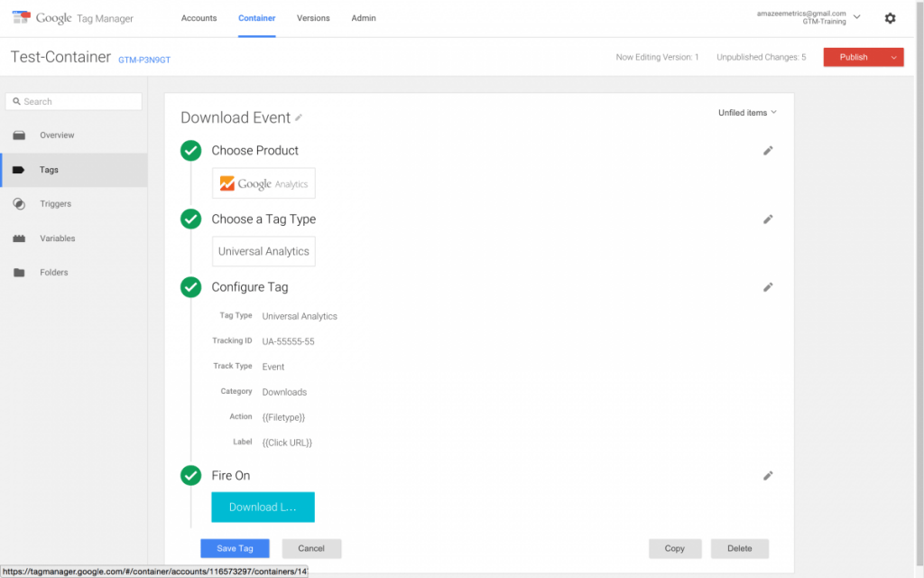Viewport: 924px width, 578px height.
Task: Click Now Editing Version: 1 text
Action: pos(657,57)
